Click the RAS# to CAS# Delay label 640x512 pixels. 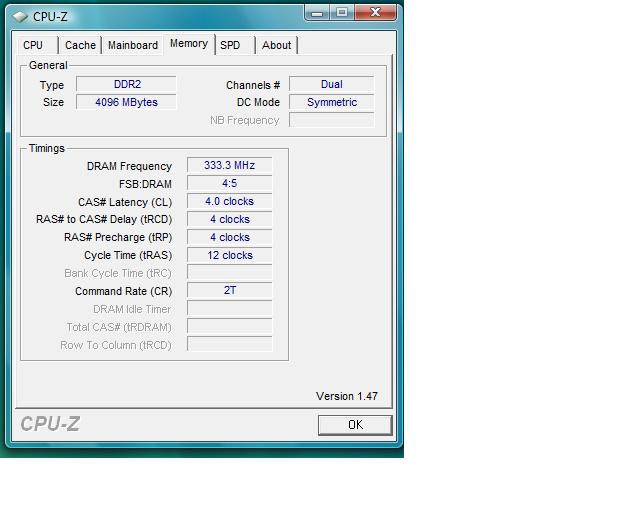click(104, 220)
